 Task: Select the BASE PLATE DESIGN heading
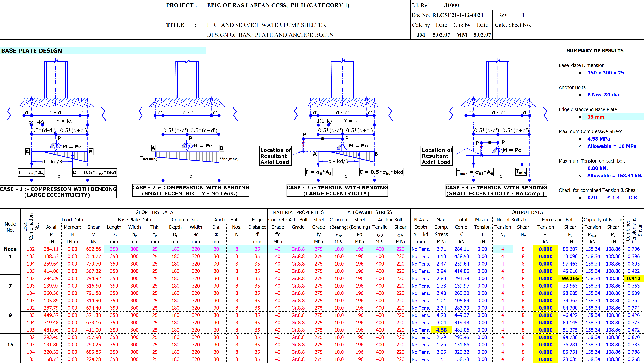[x=31, y=51]
